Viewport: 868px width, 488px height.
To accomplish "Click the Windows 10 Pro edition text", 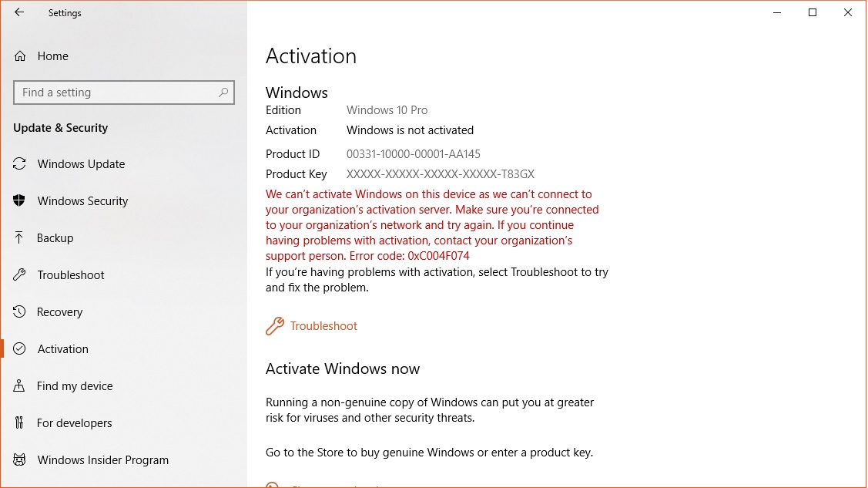I will click(387, 110).
